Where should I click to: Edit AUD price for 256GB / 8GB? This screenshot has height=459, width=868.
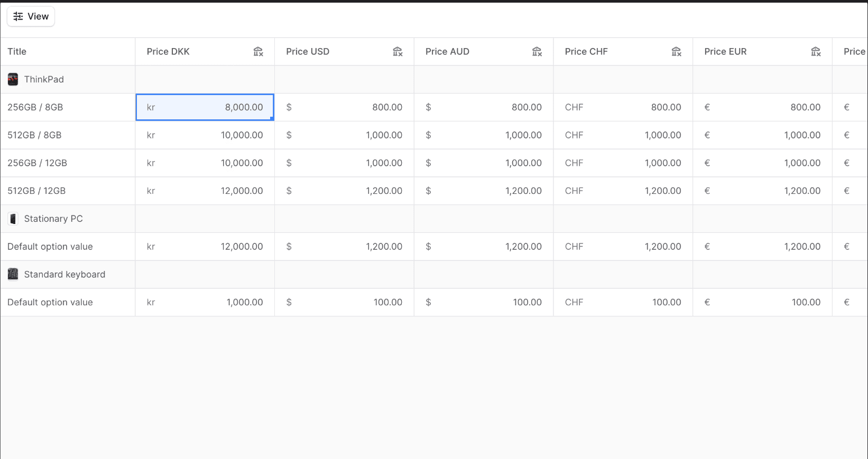(484, 107)
